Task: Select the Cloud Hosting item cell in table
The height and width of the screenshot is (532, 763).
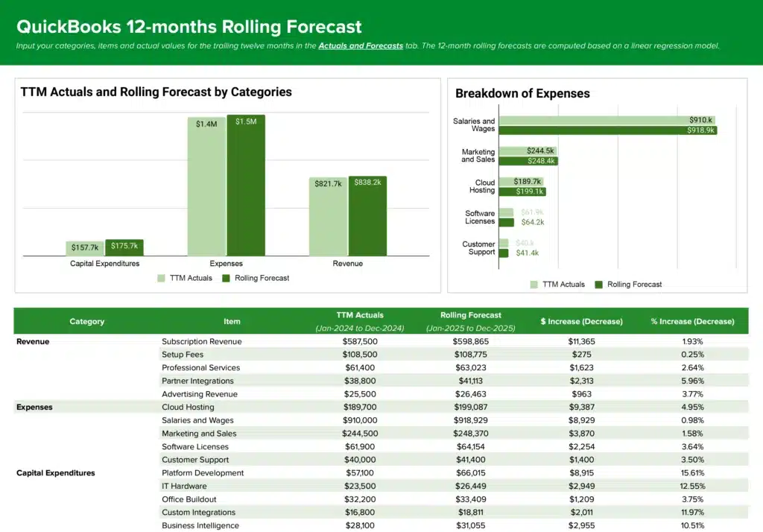Action: [188, 408]
